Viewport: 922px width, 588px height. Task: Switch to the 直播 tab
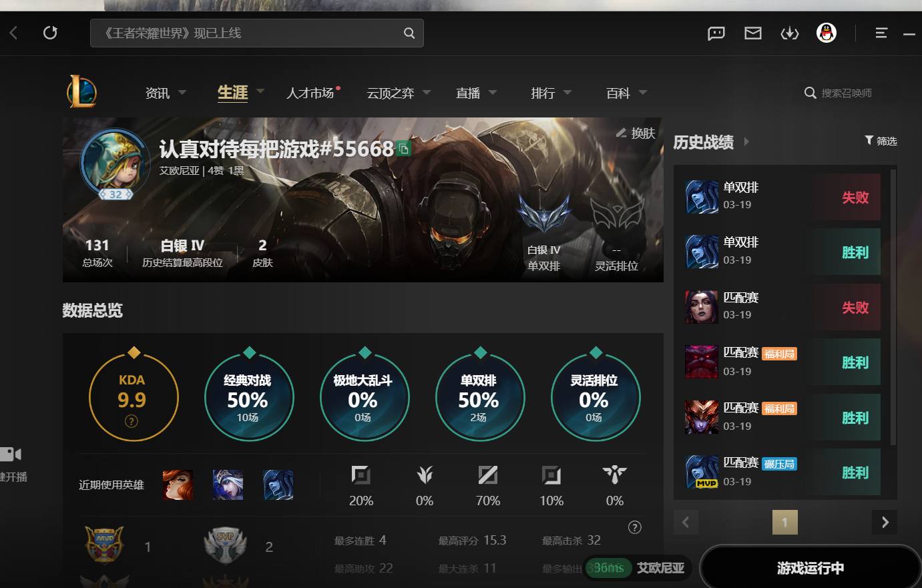[467, 93]
